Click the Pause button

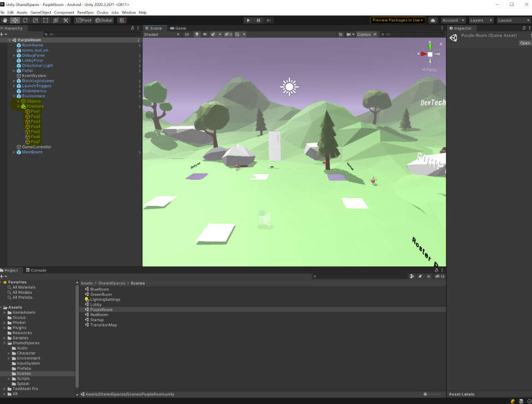[x=258, y=20]
